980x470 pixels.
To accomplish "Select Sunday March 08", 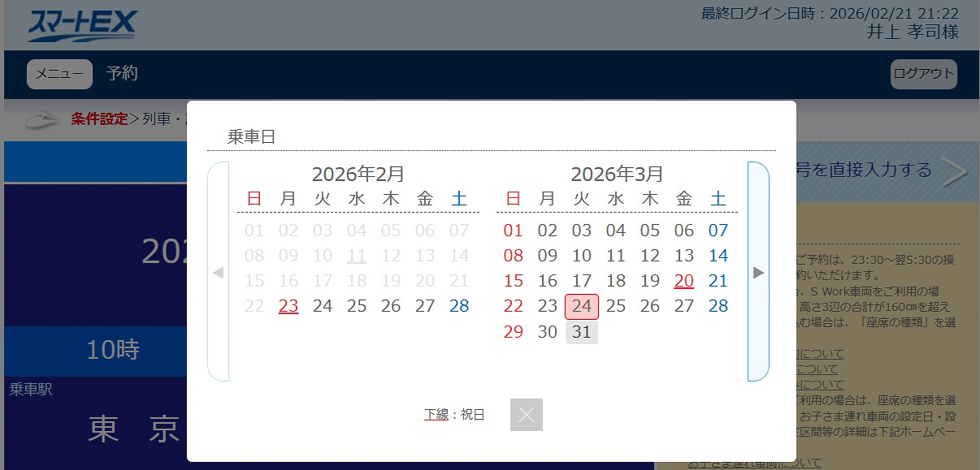I will 514,256.
